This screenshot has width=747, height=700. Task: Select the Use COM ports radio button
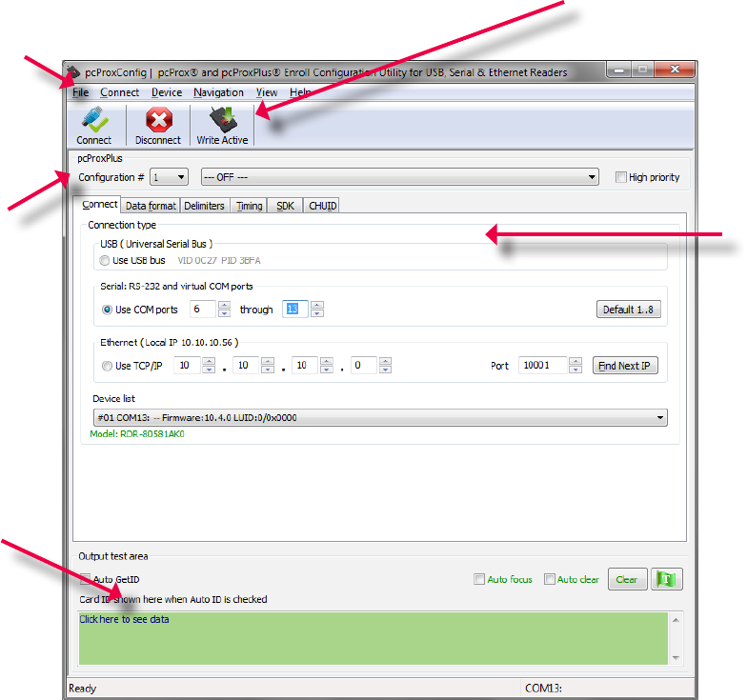point(107,310)
